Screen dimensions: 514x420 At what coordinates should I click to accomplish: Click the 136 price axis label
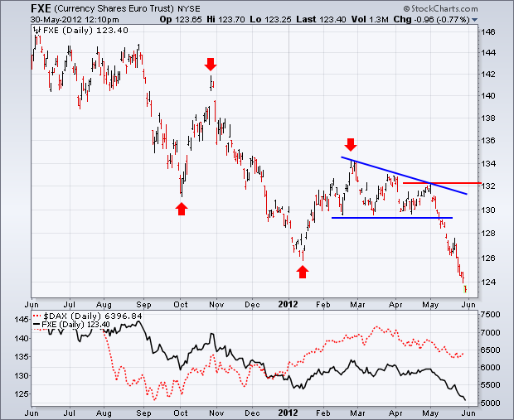pos(488,141)
